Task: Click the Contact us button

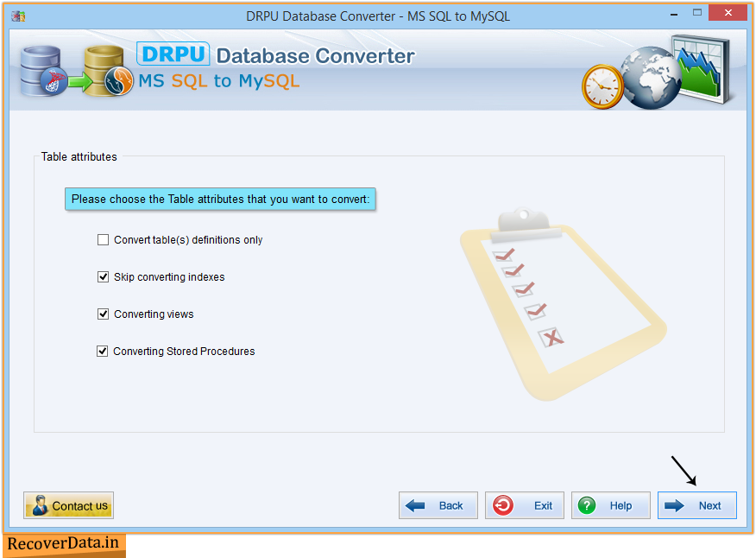Action: pos(68,505)
